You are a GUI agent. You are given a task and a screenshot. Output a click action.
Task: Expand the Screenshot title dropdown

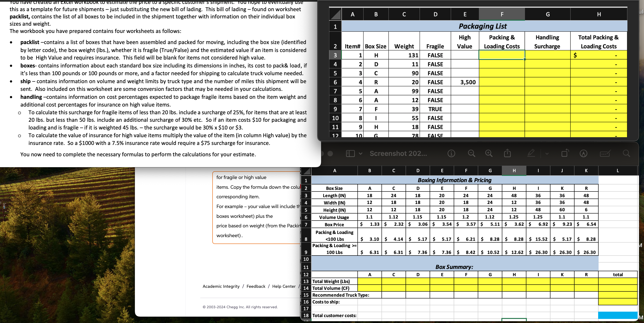(x=399, y=153)
